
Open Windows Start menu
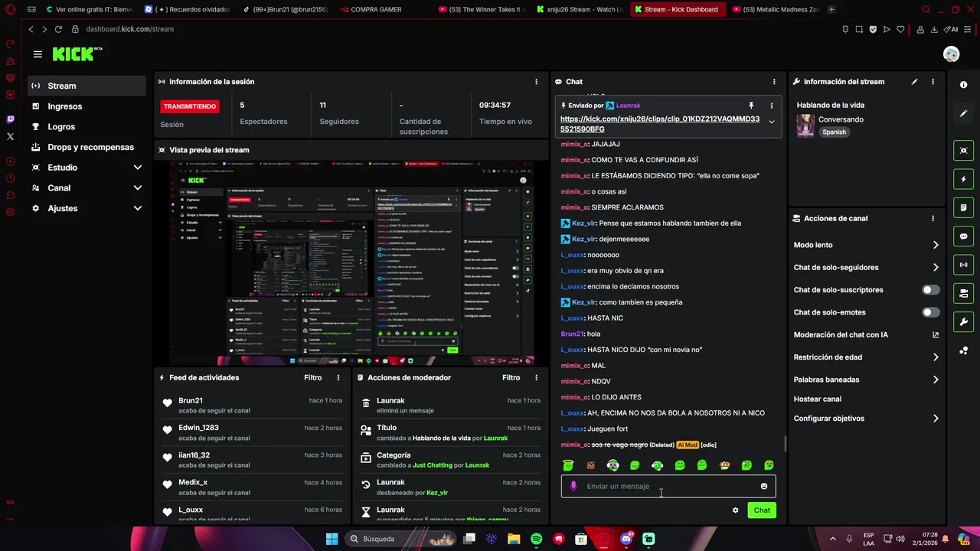332,539
